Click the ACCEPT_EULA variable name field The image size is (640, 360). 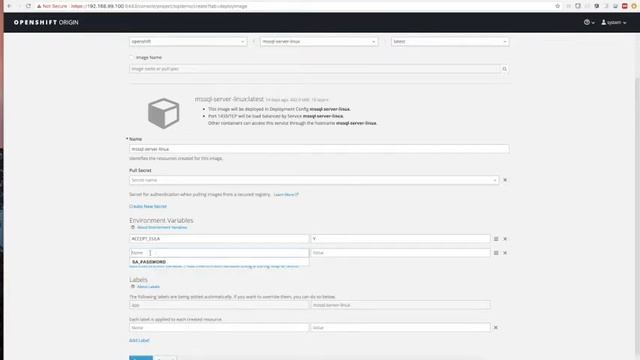219,239
